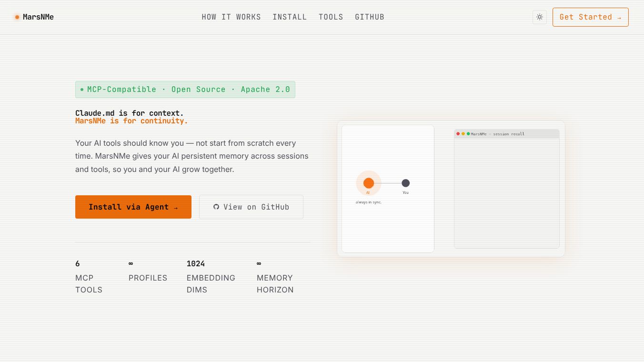Click the "6" MCP tools stat number
Screen dimensions: 644x362
pos(78,263)
